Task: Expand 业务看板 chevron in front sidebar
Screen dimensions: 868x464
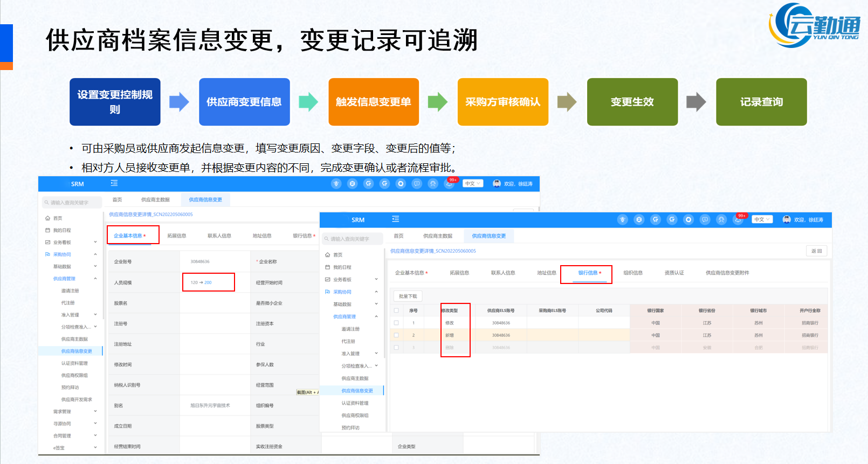Action: pos(376,279)
